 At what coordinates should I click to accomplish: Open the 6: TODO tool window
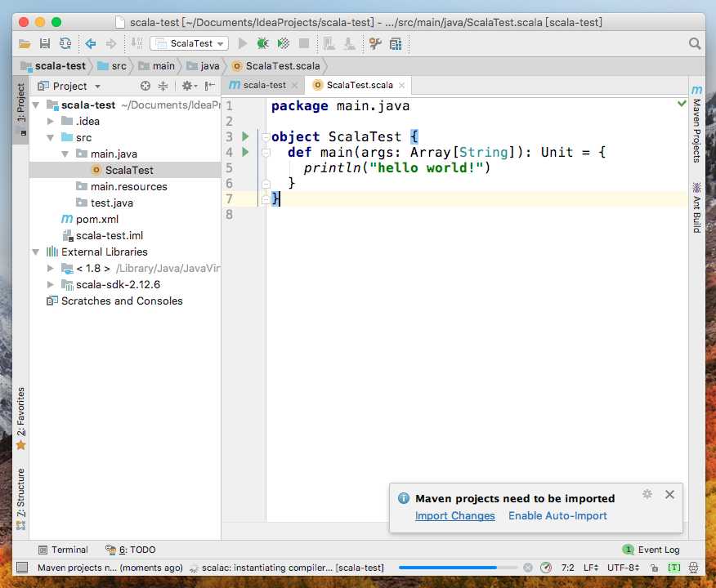point(131,550)
